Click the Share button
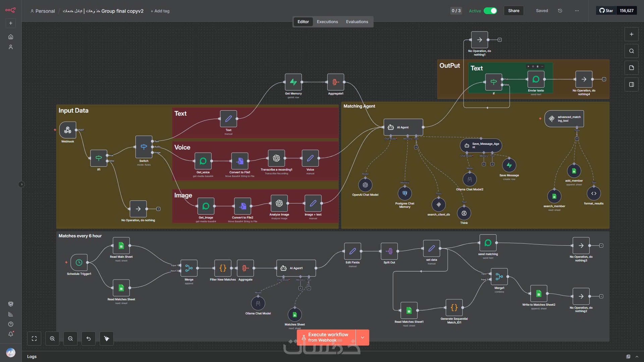The height and width of the screenshot is (362, 644). (x=513, y=11)
